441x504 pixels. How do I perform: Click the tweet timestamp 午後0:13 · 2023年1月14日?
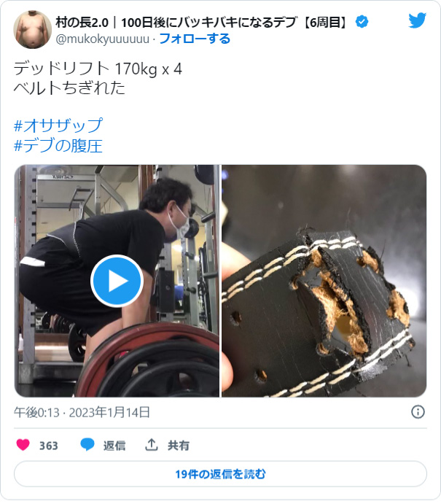(82, 412)
